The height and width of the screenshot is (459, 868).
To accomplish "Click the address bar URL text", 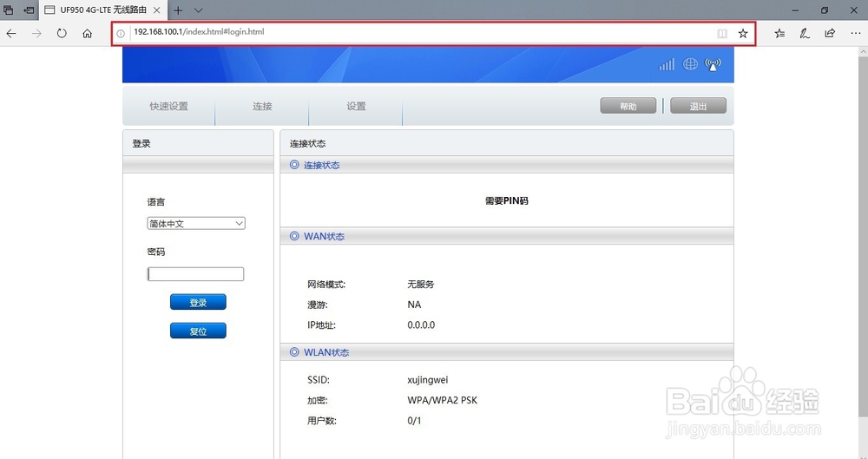I will (199, 32).
